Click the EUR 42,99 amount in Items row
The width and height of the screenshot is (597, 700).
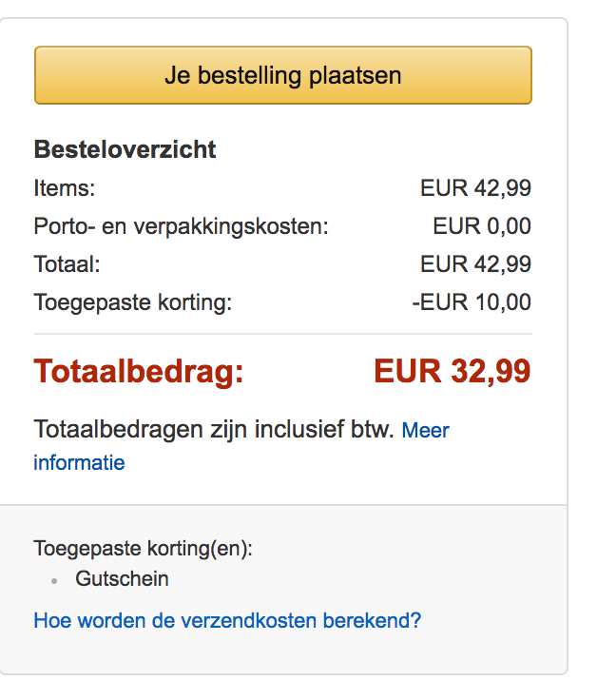click(475, 188)
